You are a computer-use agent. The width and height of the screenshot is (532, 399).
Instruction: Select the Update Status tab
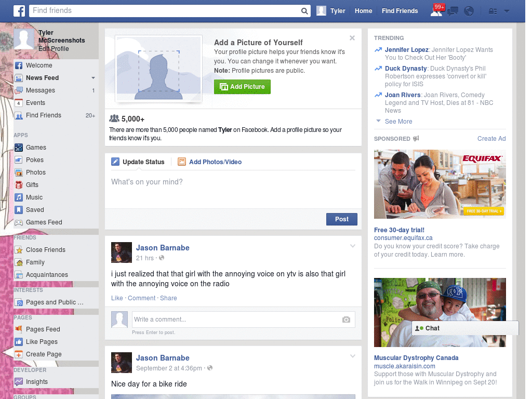pos(138,162)
